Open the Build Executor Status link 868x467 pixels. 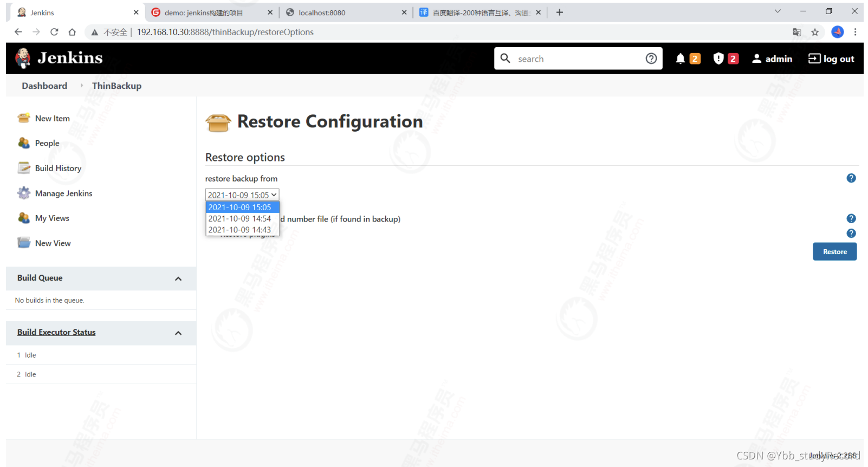56,332
